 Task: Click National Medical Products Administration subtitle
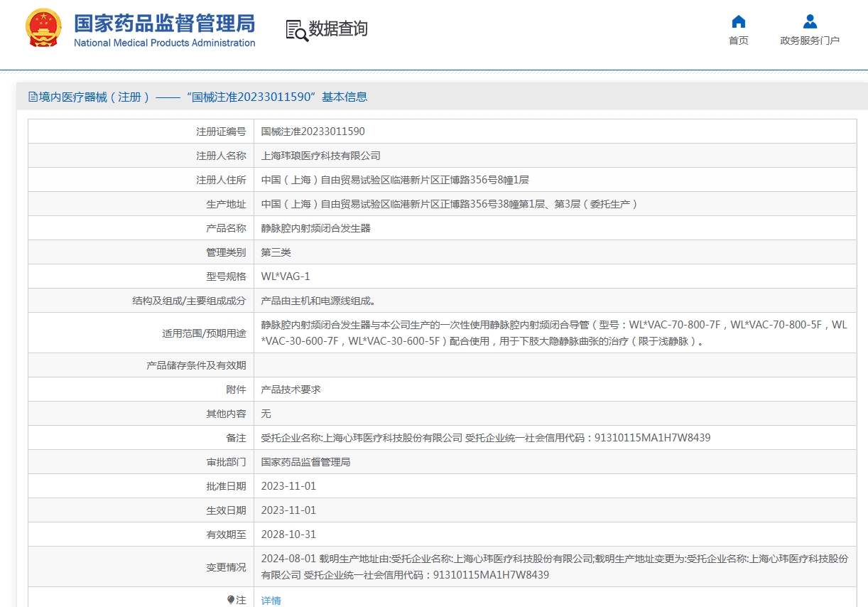click(x=165, y=43)
